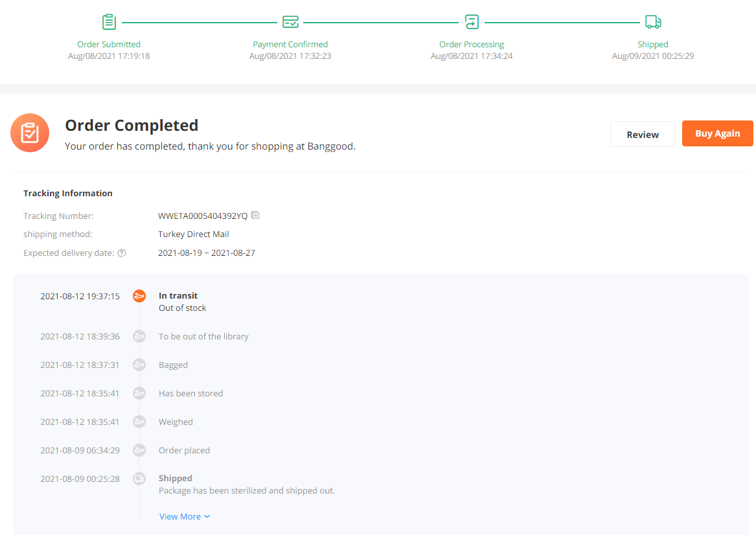
Task: Click the plane icon beside Weighed
Action: (139, 422)
